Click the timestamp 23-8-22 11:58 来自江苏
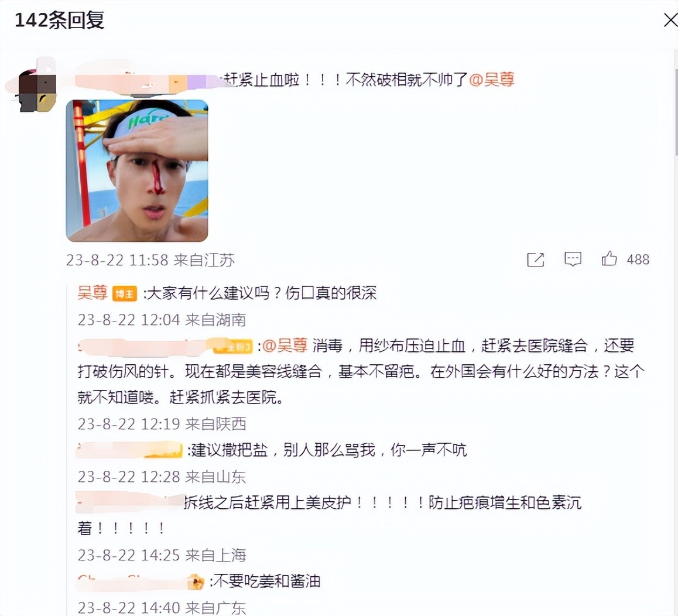Viewport: 678px width, 616px height. [x=150, y=260]
